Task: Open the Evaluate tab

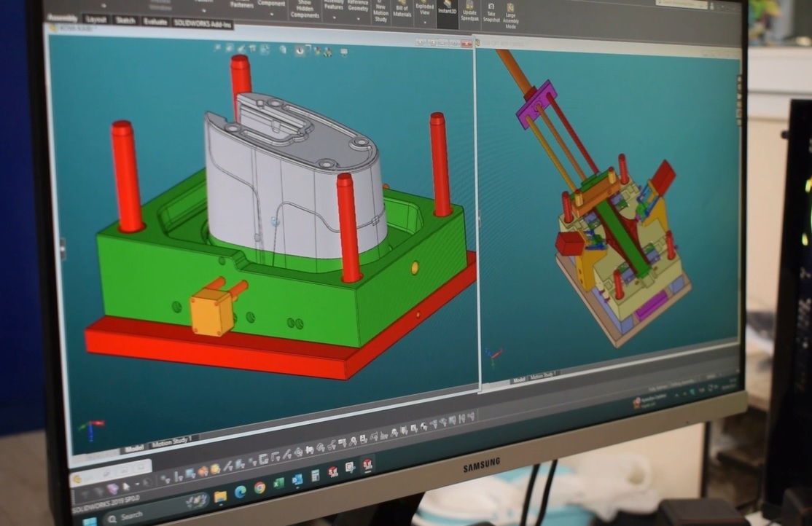Action: point(155,22)
